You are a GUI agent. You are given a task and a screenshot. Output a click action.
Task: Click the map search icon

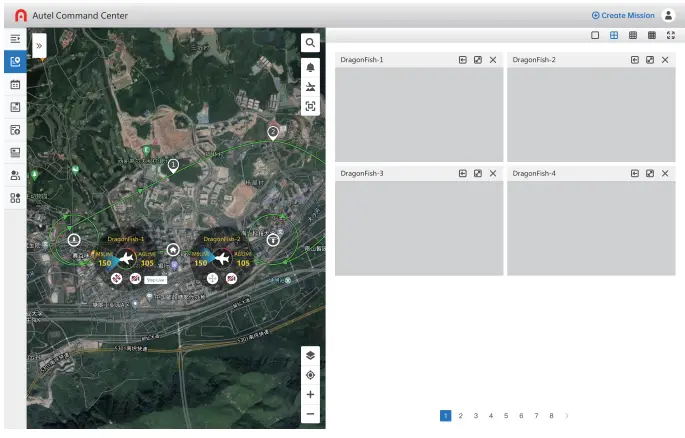pyautogui.click(x=310, y=42)
